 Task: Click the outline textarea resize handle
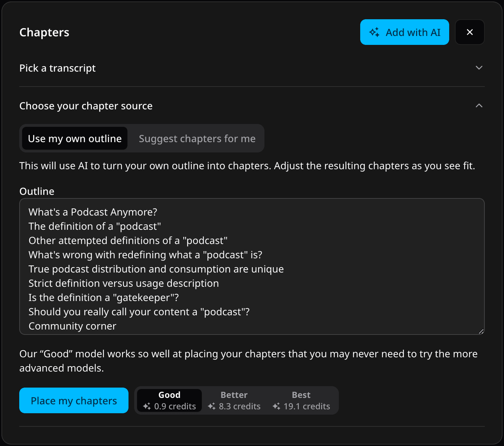click(x=481, y=331)
